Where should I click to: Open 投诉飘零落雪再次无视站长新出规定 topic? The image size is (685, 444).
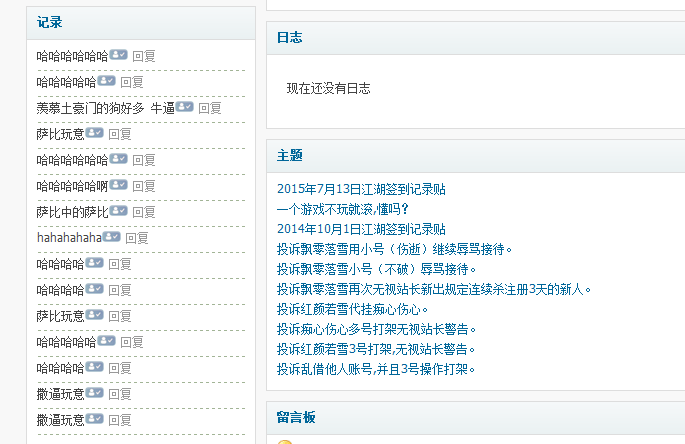coord(434,289)
